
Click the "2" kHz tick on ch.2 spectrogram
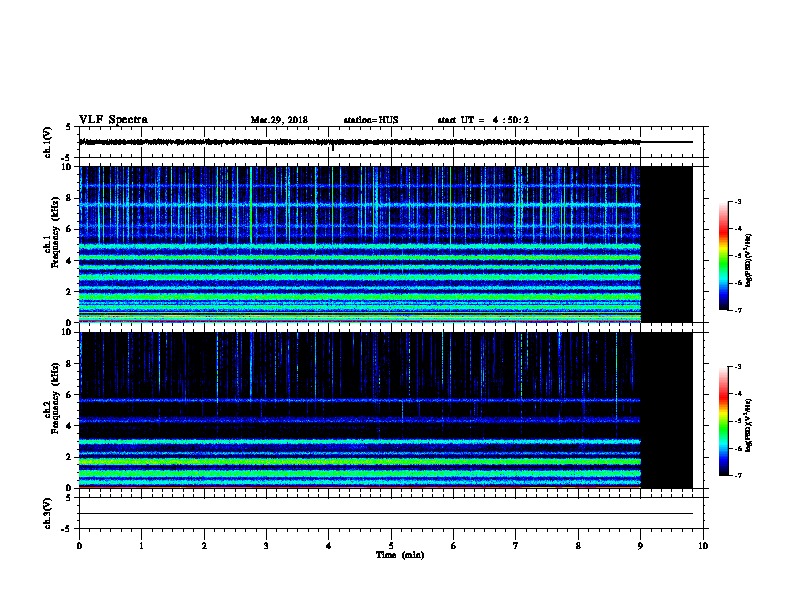coord(70,457)
